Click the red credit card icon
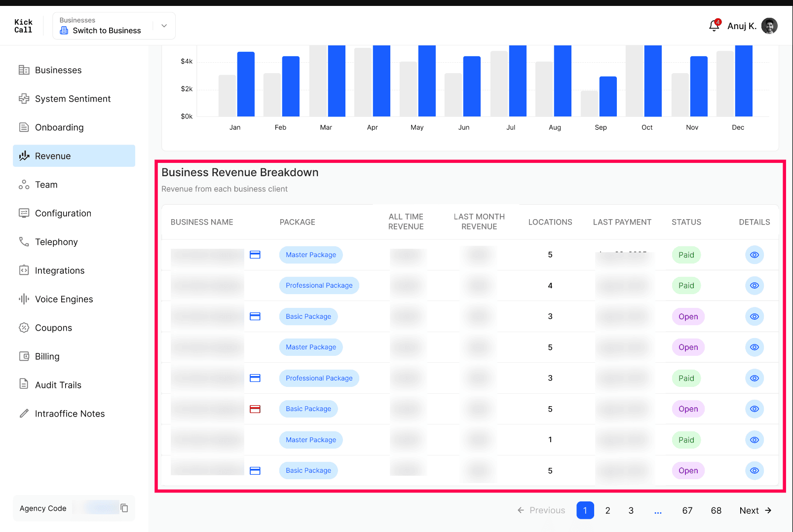The image size is (793, 532). (255, 409)
